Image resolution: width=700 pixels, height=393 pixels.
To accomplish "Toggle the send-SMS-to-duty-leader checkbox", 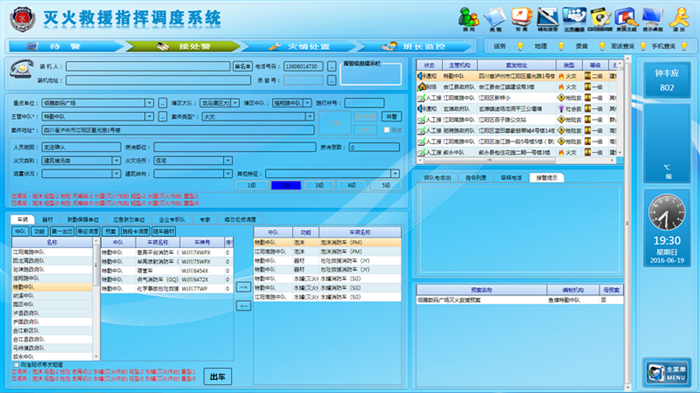I will coord(17,365).
